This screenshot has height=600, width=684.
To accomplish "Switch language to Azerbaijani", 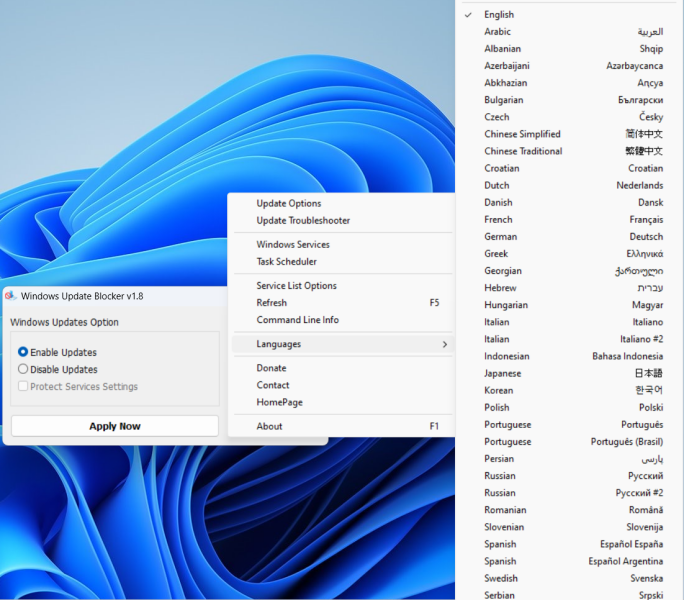I will [x=569, y=65].
